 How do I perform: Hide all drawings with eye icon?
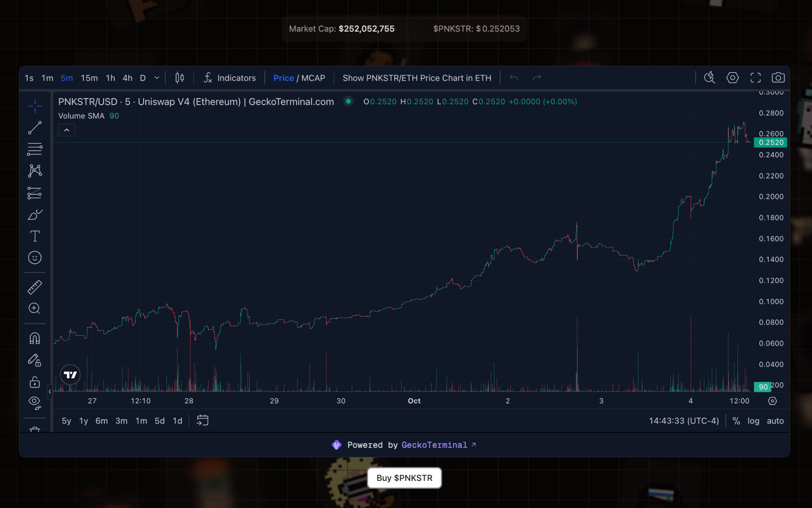click(x=35, y=402)
